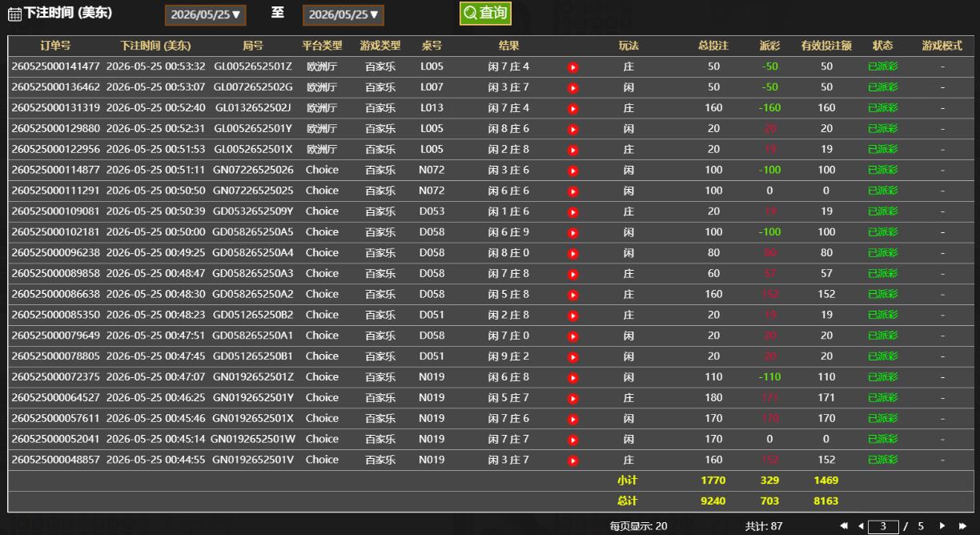Play replay video for order 260525000122956
This screenshot has width=980, height=535.
click(572, 151)
